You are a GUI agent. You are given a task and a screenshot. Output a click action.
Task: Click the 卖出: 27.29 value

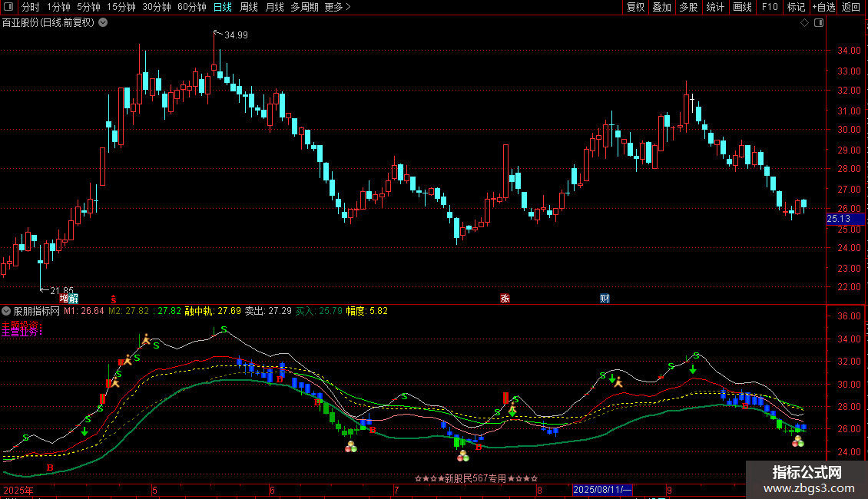pyautogui.click(x=268, y=311)
